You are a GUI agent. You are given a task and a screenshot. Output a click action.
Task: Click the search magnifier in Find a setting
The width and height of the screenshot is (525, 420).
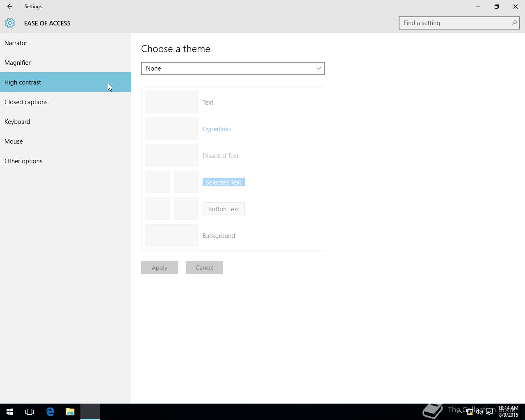[514, 23]
